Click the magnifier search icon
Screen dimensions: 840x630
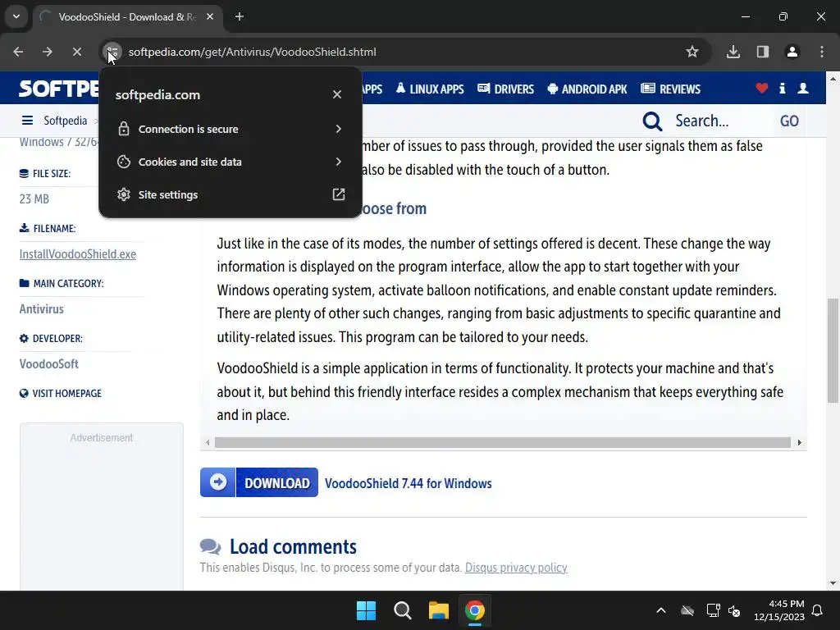click(652, 121)
